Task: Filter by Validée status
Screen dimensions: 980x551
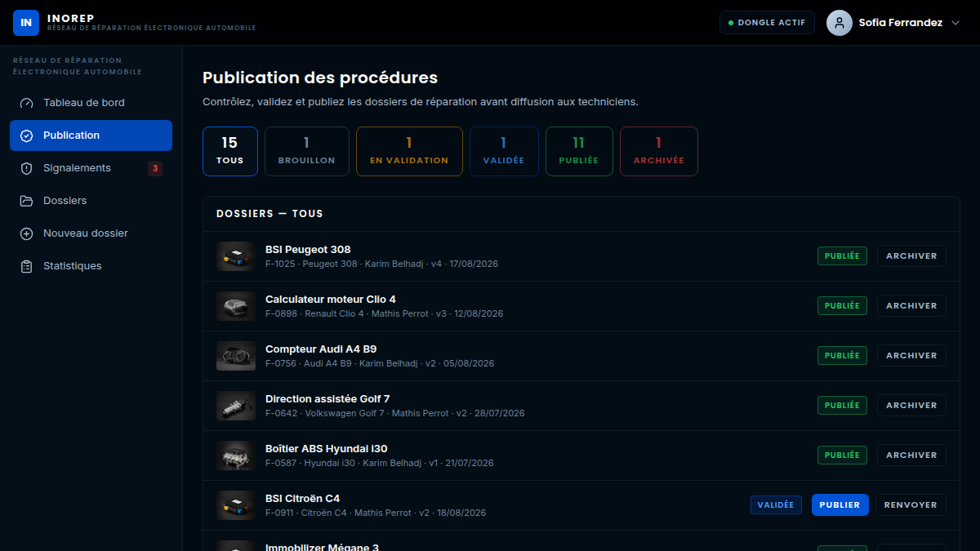Action: click(x=504, y=151)
